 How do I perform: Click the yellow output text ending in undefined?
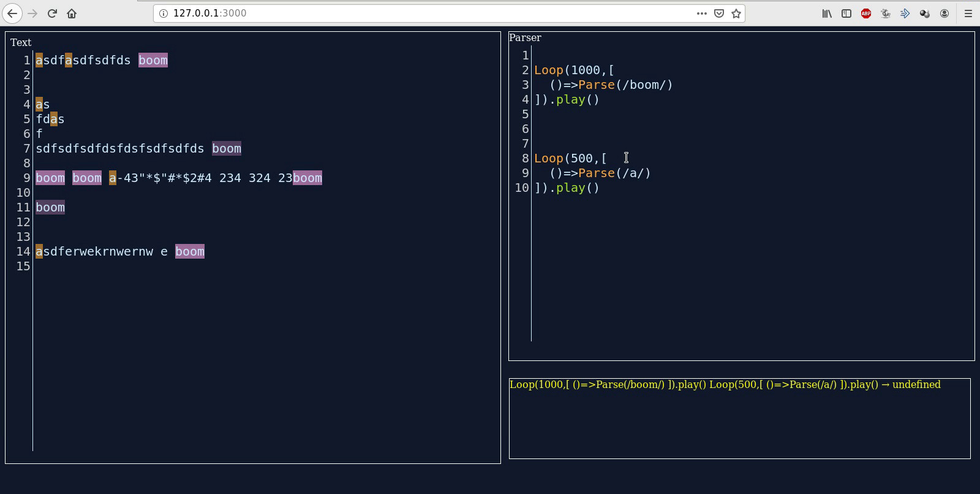pyautogui.click(x=725, y=384)
